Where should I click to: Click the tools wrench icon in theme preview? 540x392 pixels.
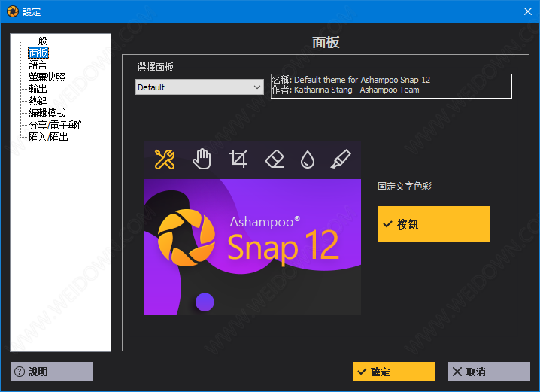tap(165, 160)
